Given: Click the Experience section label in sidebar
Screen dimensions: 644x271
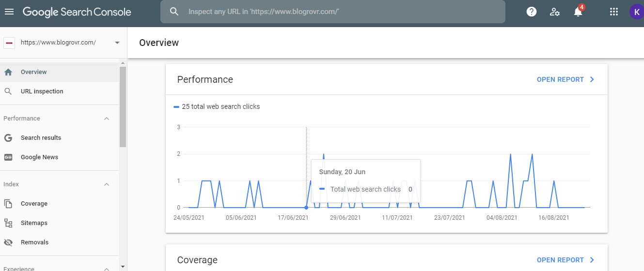Looking at the screenshot, I should tap(19, 269).
